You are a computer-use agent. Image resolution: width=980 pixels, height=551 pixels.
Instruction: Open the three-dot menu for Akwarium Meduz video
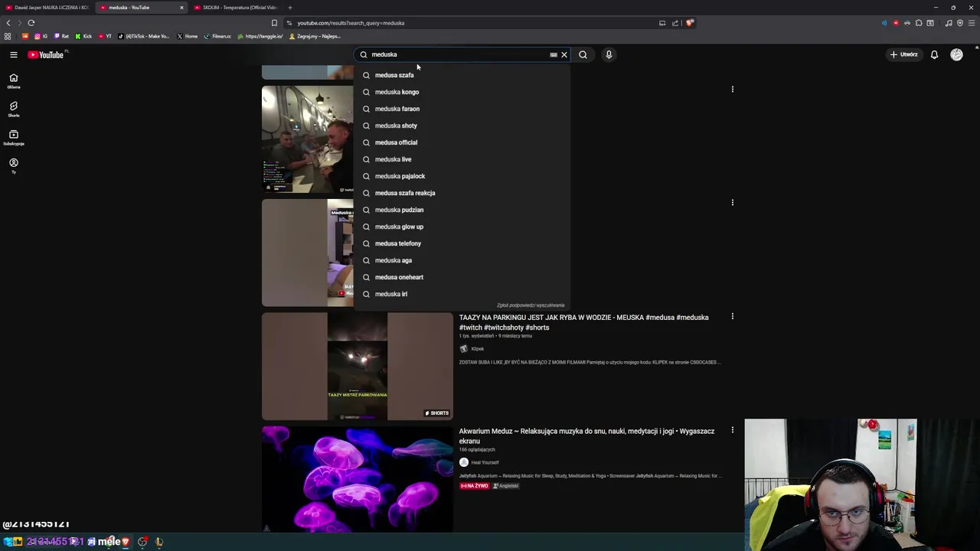[732, 430]
